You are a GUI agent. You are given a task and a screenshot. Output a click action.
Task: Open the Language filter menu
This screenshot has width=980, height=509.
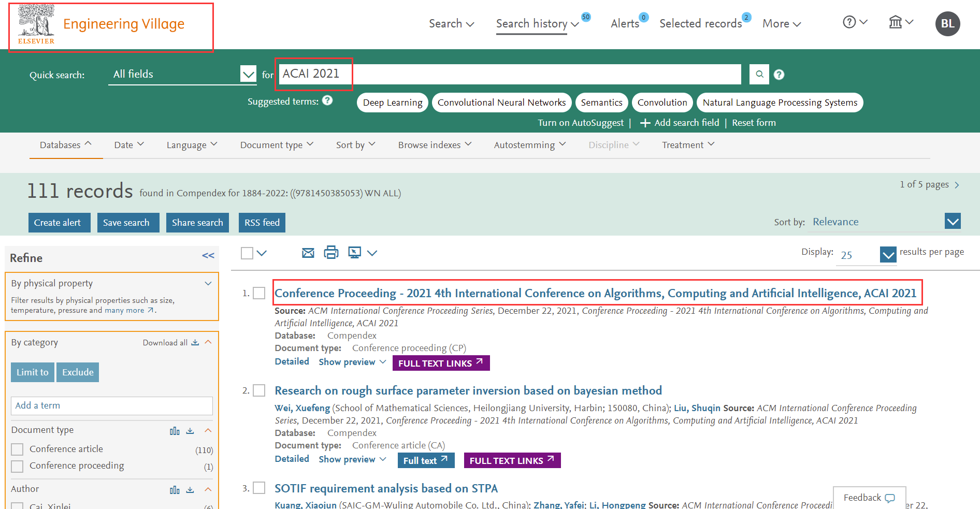(192, 145)
